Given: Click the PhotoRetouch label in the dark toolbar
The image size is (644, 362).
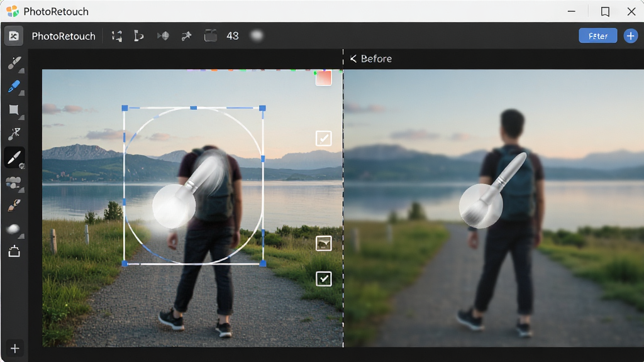Looking at the screenshot, I should tap(64, 36).
